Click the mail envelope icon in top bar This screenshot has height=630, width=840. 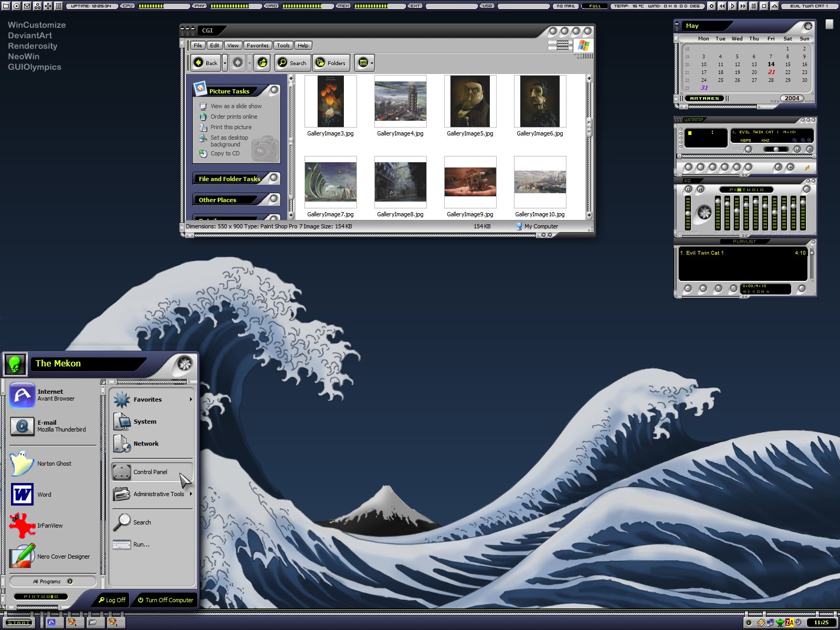pos(27,6)
